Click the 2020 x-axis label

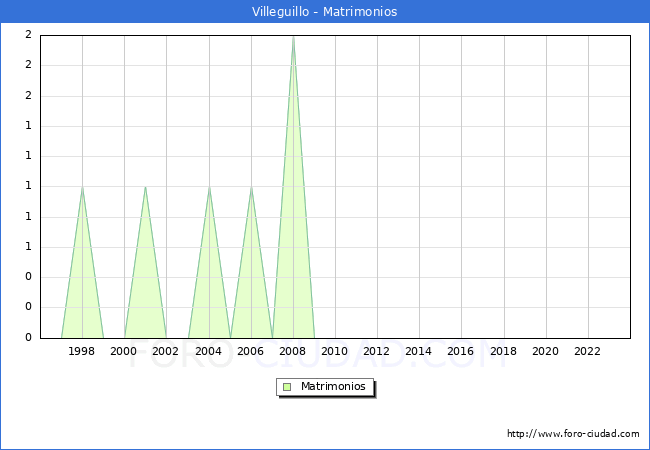[546, 351]
